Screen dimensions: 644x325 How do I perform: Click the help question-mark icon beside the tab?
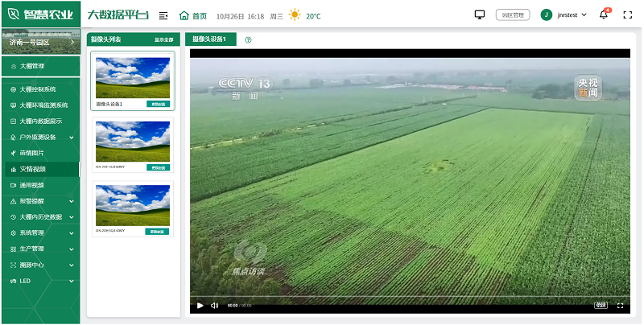pyautogui.click(x=248, y=40)
